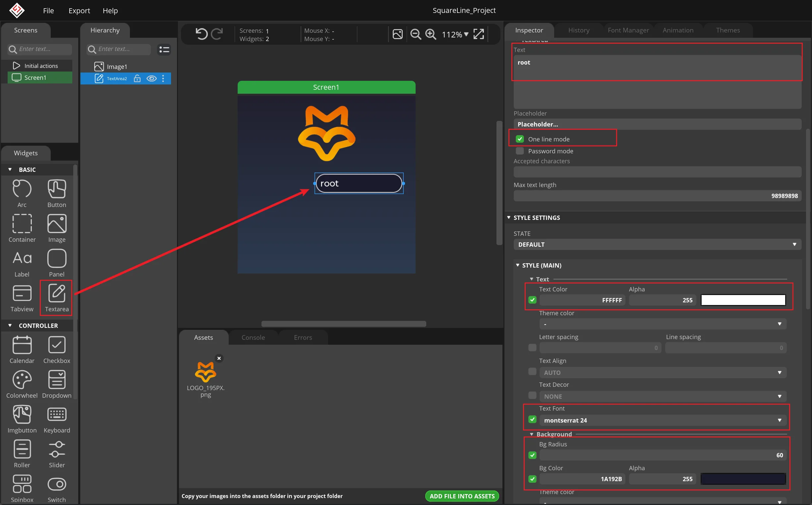Image resolution: width=812 pixels, height=505 pixels.
Task: Enable the Text Align checkbox
Action: click(x=532, y=372)
